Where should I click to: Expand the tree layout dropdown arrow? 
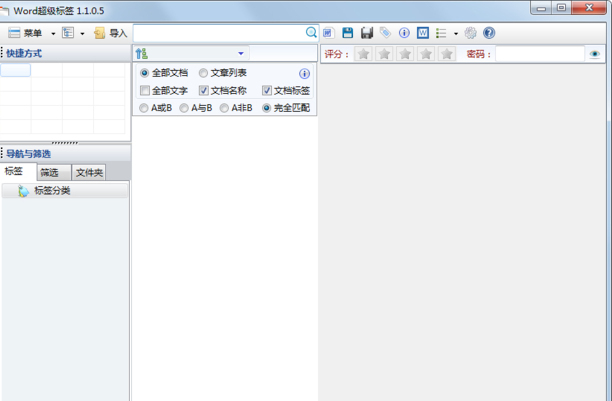pos(82,34)
